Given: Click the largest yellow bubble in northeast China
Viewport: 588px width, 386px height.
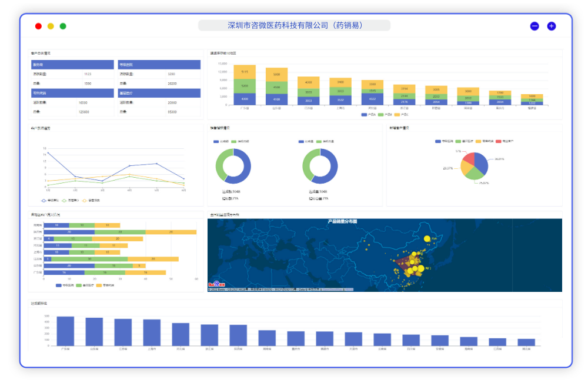Looking at the screenshot, I should coord(427,238).
